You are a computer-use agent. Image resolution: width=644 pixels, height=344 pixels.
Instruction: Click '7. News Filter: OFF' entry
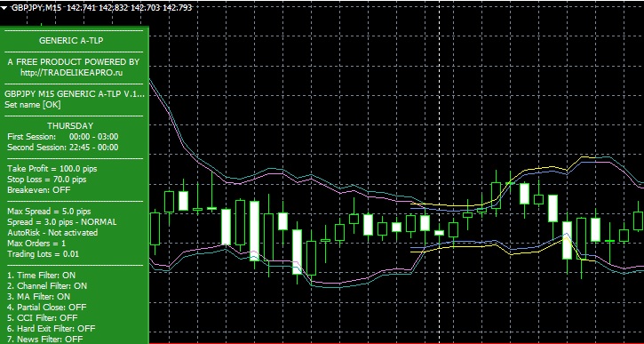[x=44, y=340]
